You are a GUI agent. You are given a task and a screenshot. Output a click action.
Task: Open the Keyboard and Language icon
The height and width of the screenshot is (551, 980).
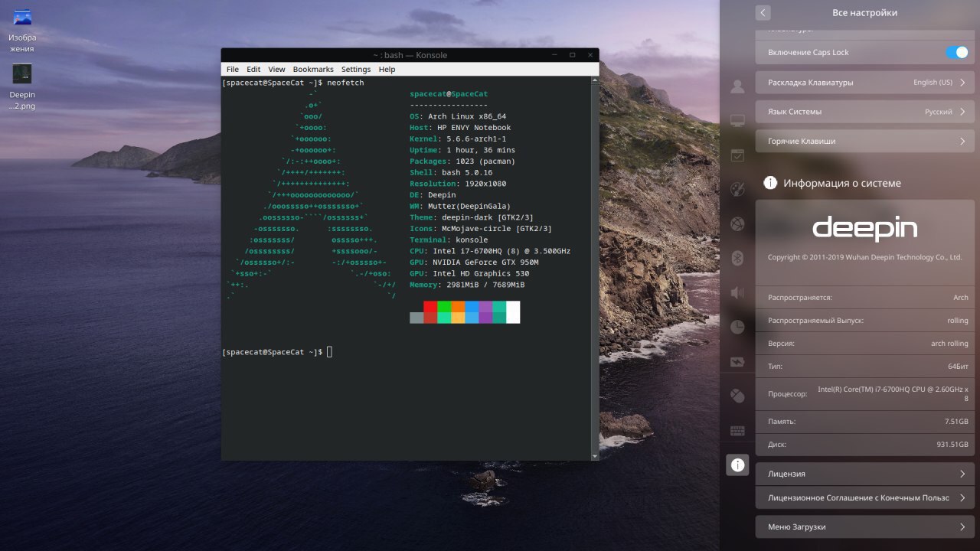pos(737,430)
